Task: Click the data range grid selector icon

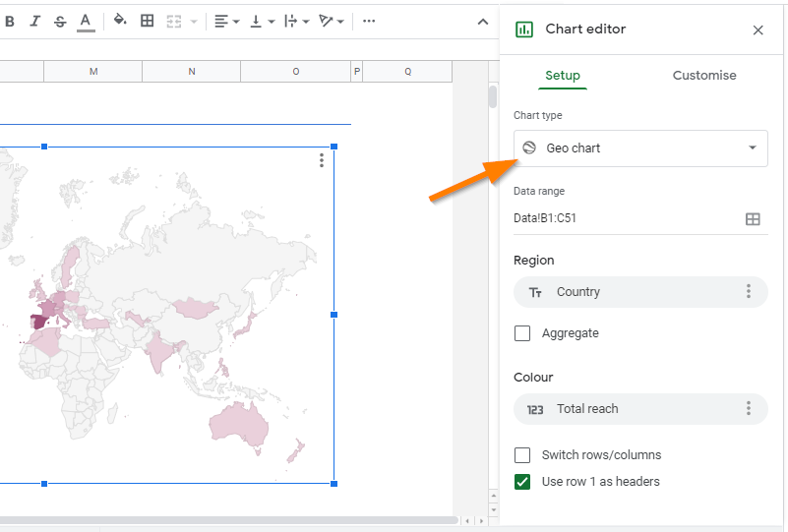Action: click(x=753, y=218)
